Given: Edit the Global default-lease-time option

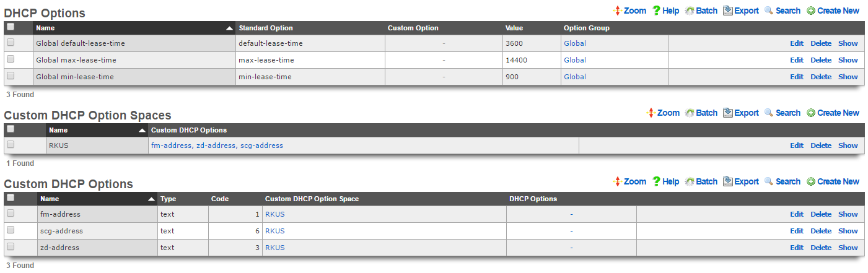Looking at the screenshot, I should [x=797, y=43].
